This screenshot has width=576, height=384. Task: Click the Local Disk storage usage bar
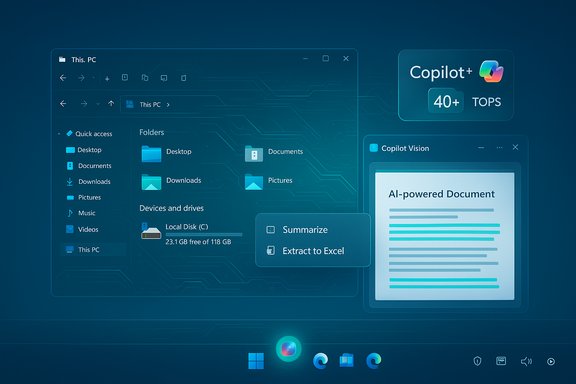point(204,234)
